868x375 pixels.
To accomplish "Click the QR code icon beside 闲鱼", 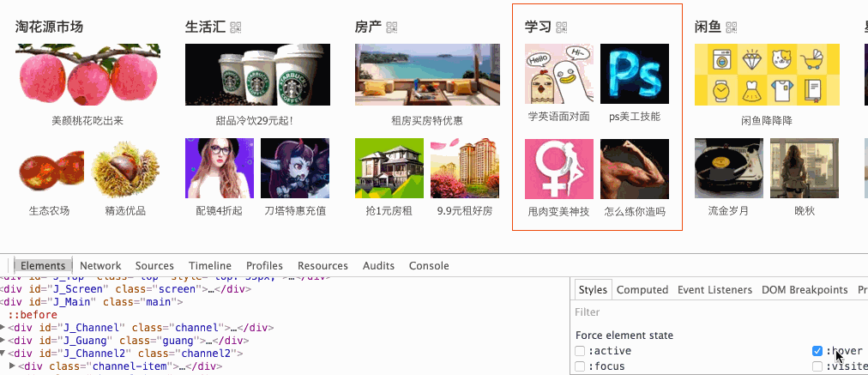I will point(732,27).
